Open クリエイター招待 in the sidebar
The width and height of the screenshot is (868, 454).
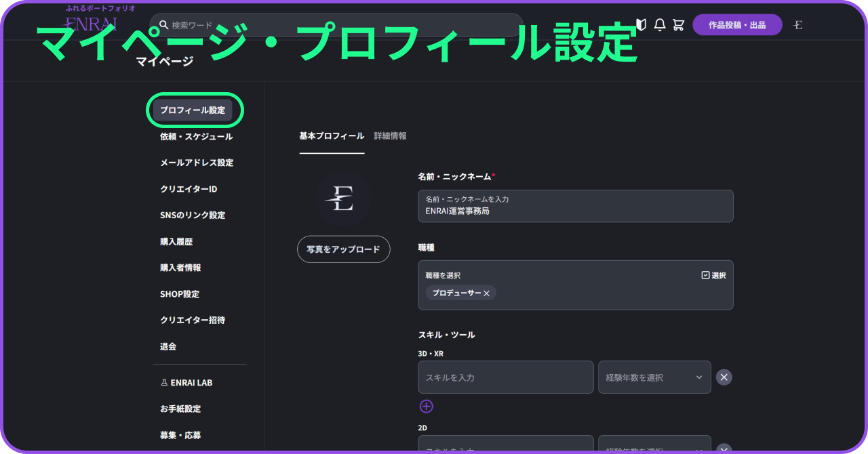click(x=193, y=320)
